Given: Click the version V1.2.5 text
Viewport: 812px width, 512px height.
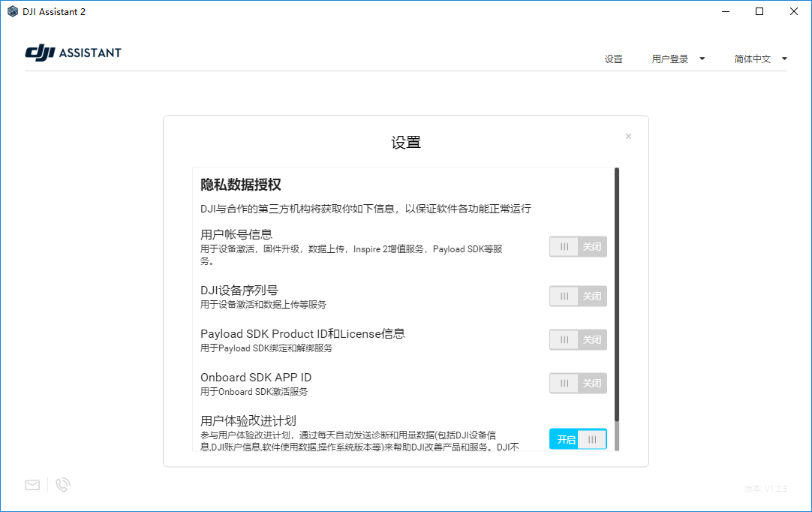Looking at the screenshot, I should tap(766, 489).
